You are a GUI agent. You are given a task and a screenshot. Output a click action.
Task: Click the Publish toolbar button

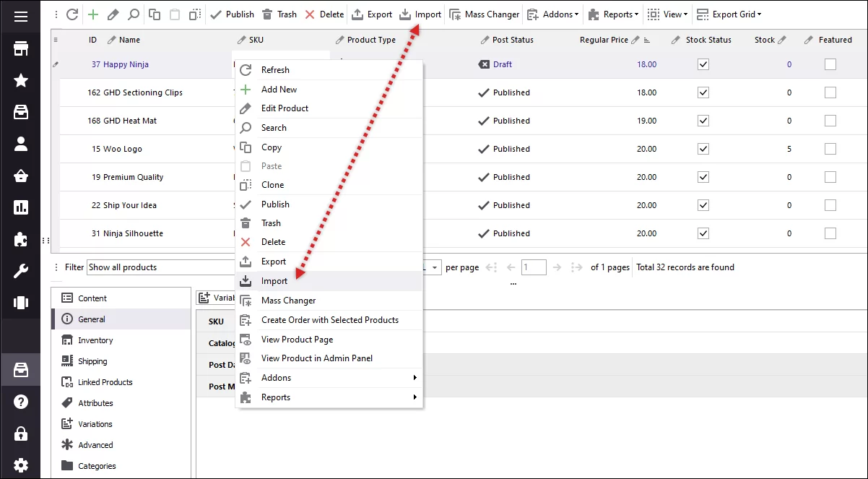232,14
